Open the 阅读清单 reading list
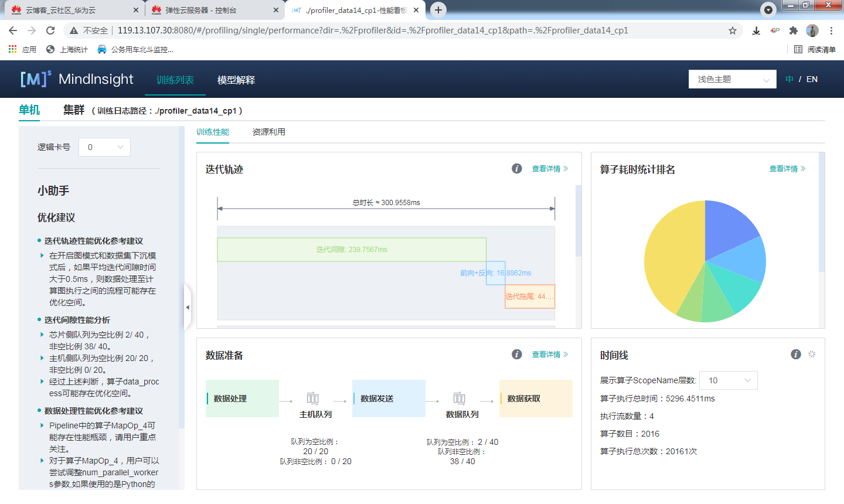This screenshot has height=504, width=844. [x=815, y=49]
